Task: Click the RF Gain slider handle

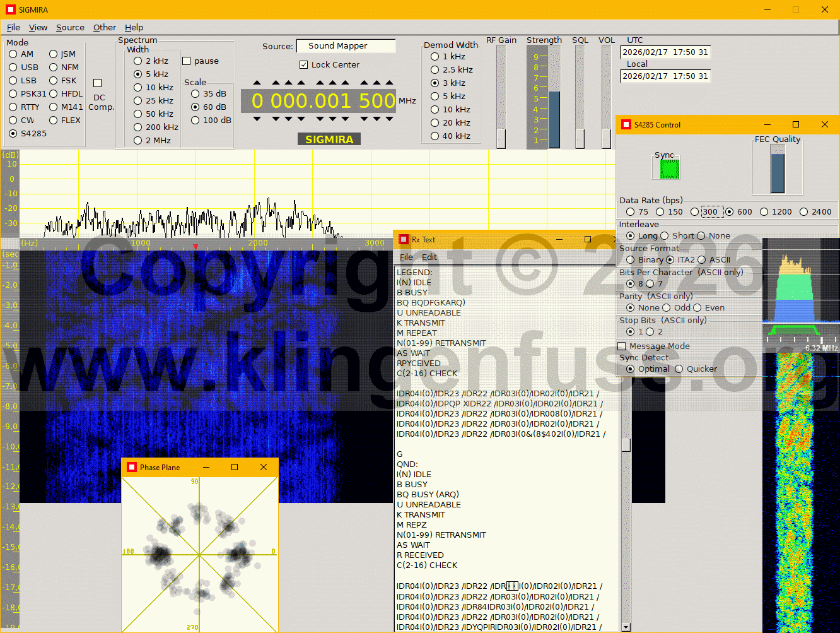Action: [501, 139]
